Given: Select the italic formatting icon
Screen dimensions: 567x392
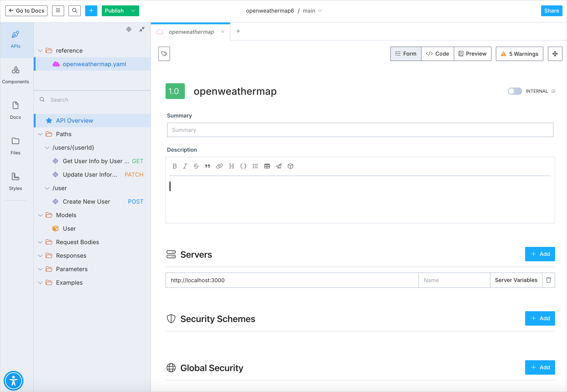Looking at the screenshot, I should (x=184, y=166).
